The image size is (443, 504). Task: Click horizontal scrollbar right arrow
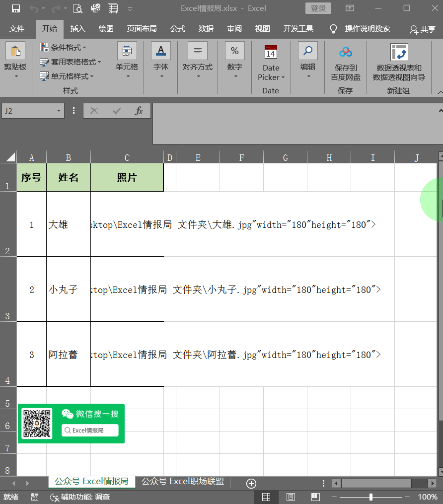(x=433, y=483)
